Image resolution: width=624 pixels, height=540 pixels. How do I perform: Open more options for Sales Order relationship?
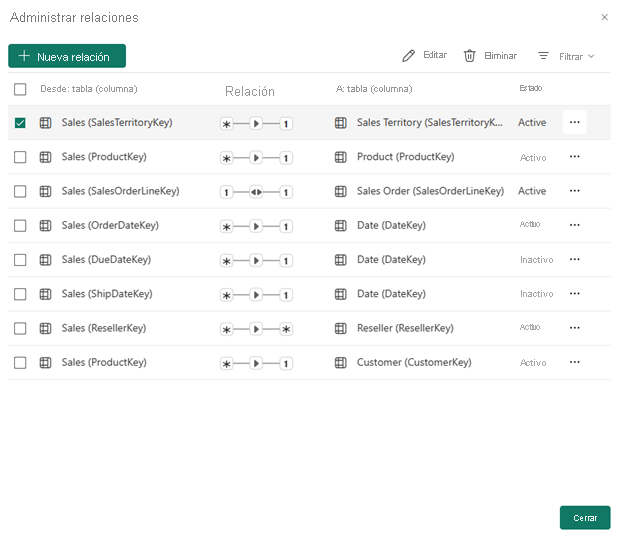574,191
